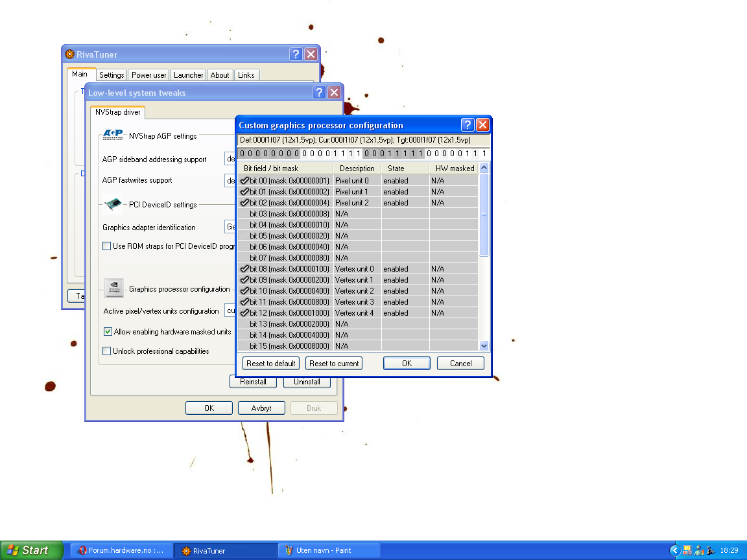The image size is (747, 560).
Task: Click Reset to default button
Action: pyautogui.click(x=270, y=364)
